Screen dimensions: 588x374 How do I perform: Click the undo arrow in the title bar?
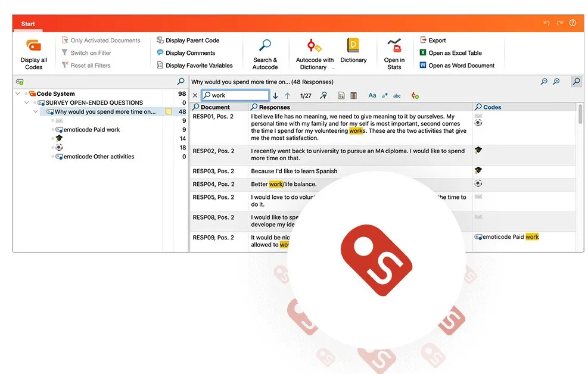click(546, 23)
